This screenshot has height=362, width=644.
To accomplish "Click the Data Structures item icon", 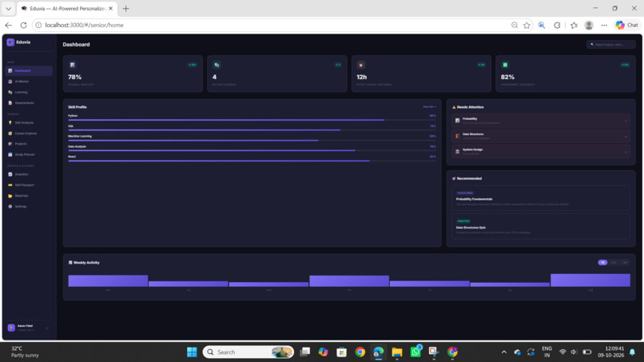I will 458,136.
